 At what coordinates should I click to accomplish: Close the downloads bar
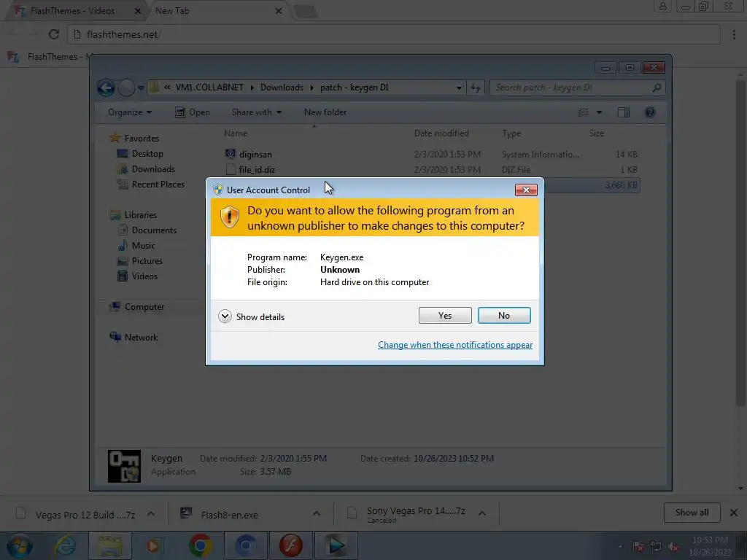pyautogui.click(x=734, y=513)
